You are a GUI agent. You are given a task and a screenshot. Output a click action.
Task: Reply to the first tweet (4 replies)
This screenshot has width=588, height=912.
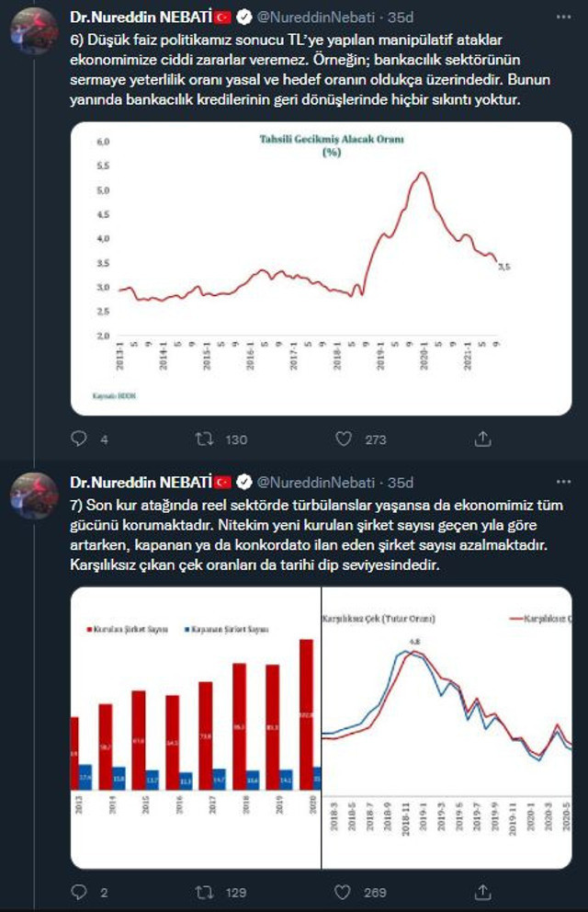click(79, 439)
